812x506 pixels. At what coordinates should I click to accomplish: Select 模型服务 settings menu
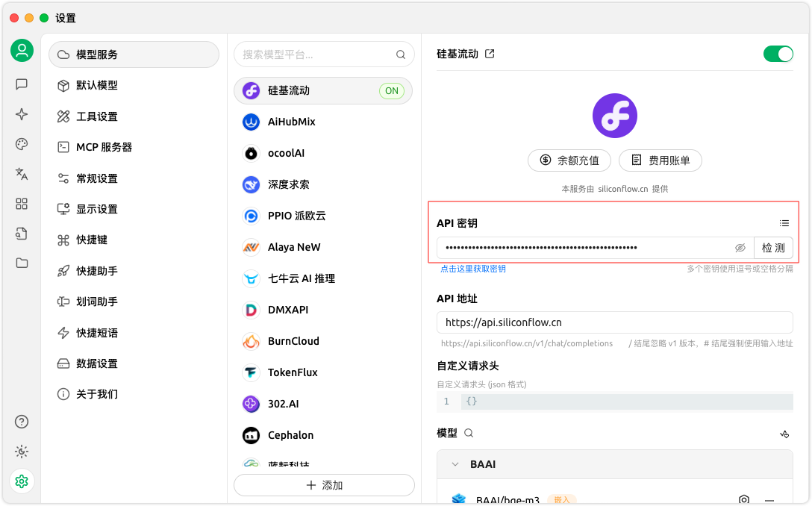pos(134,54)
